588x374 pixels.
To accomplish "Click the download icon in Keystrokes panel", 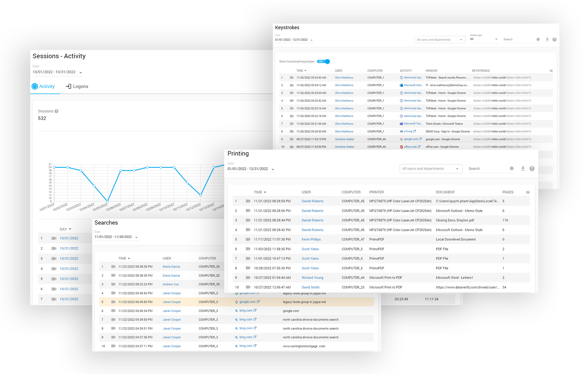I will pos(547,39).
